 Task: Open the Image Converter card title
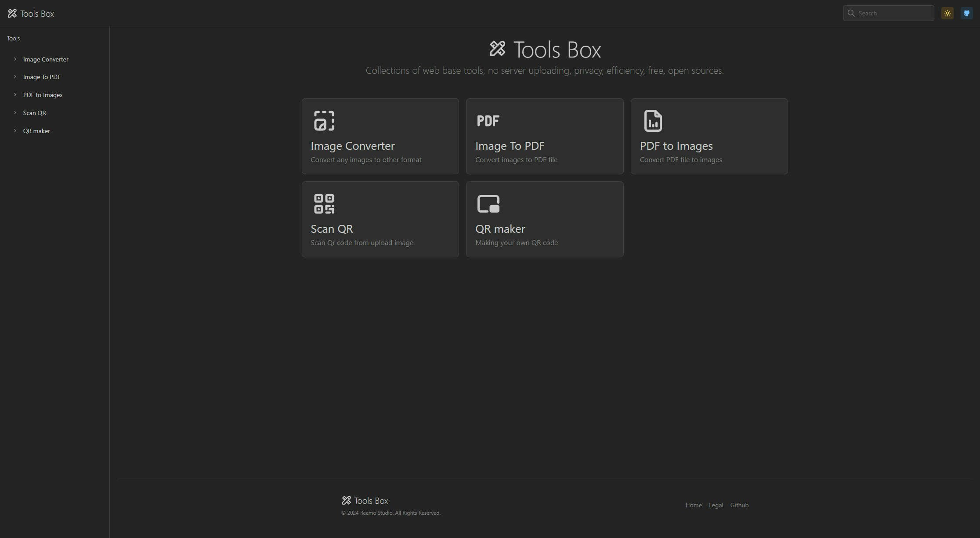tap(353, 146)
